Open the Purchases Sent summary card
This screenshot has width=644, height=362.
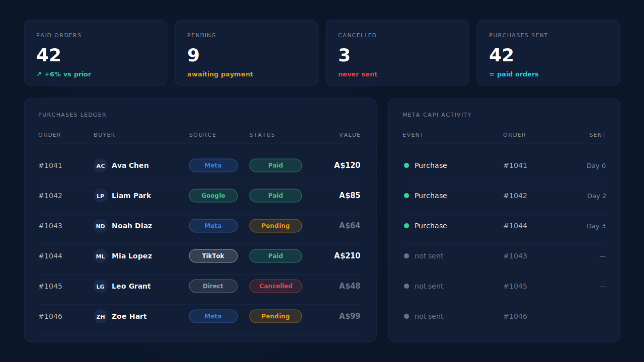(548, 53)
